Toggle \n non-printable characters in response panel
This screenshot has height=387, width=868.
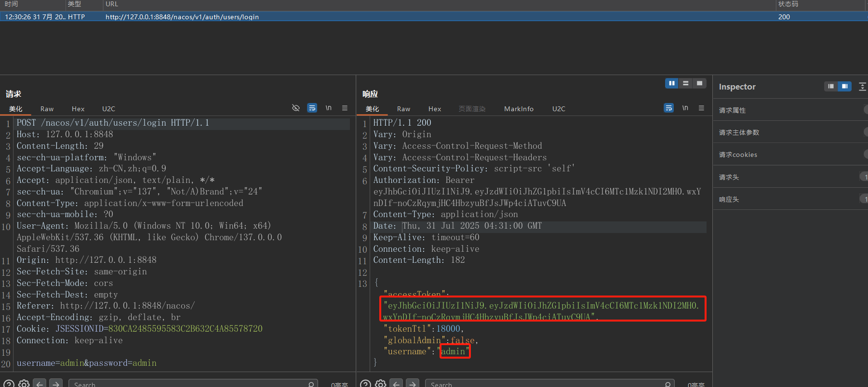pyautogui.click(x=685, y=108)
